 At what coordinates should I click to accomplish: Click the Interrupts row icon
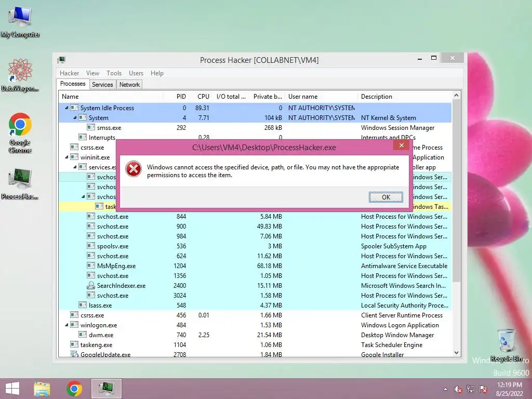83,137
